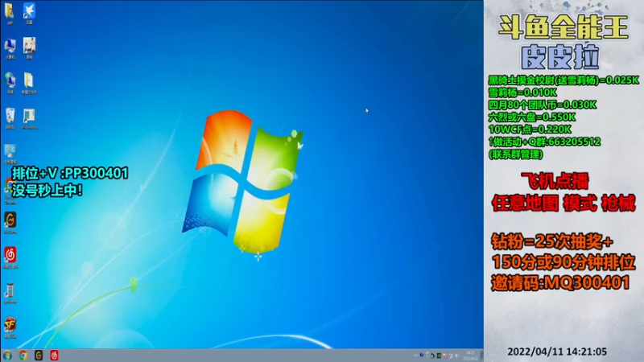The width and height of the screenshot is (644, 362).
Task: Click the blue round tray icon
Action: pyautogui.click(x=422, y=355)
